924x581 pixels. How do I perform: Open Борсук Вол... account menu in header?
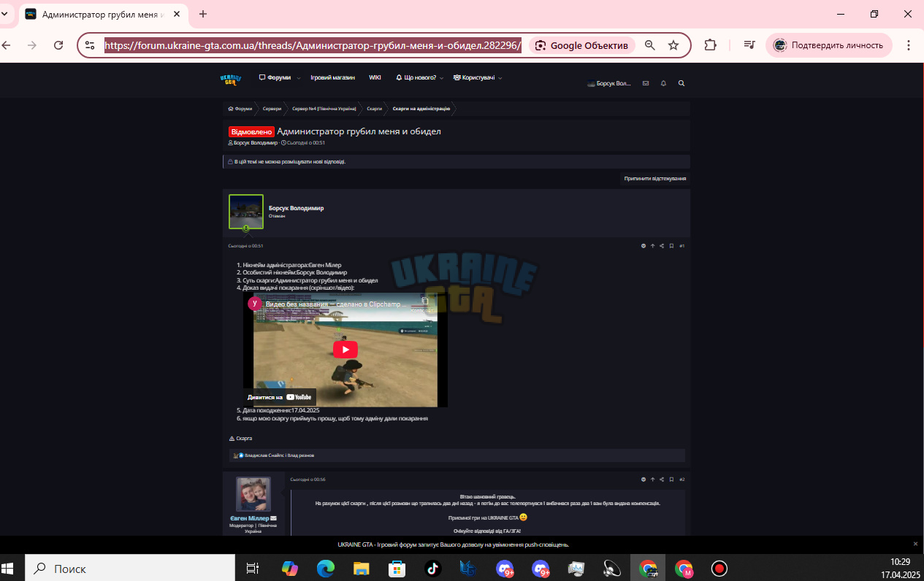(609, 84)
